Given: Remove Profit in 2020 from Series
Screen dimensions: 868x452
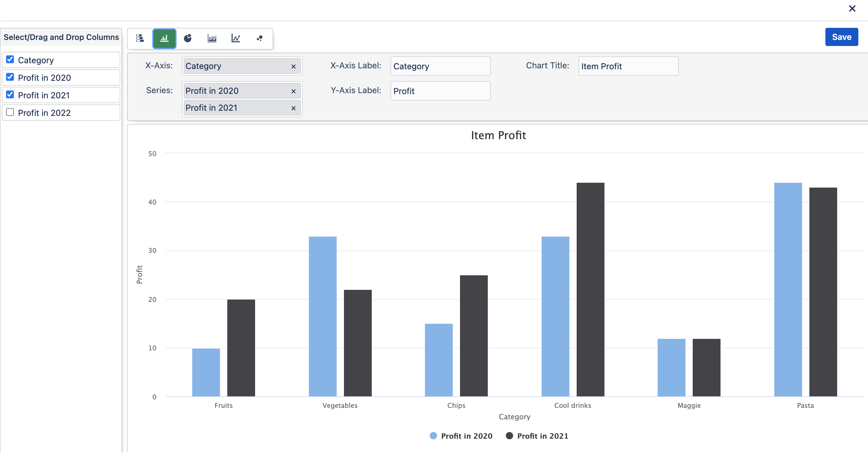Looking at the screenshot, I should pos(293,91).
